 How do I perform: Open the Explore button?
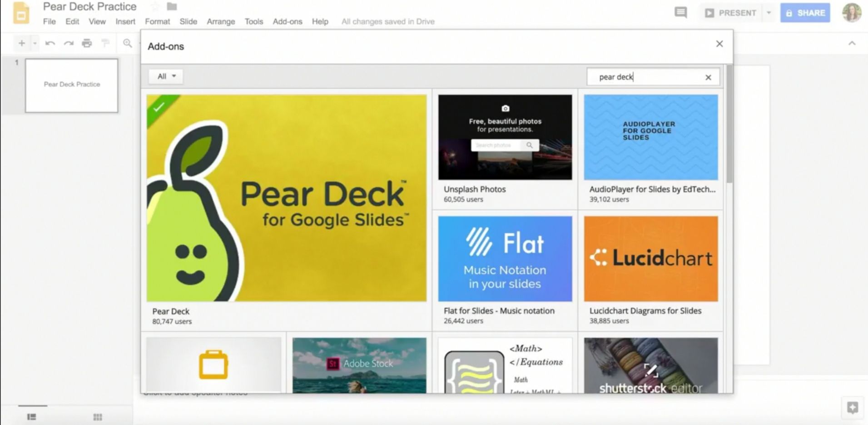click(x=853, y=408)
